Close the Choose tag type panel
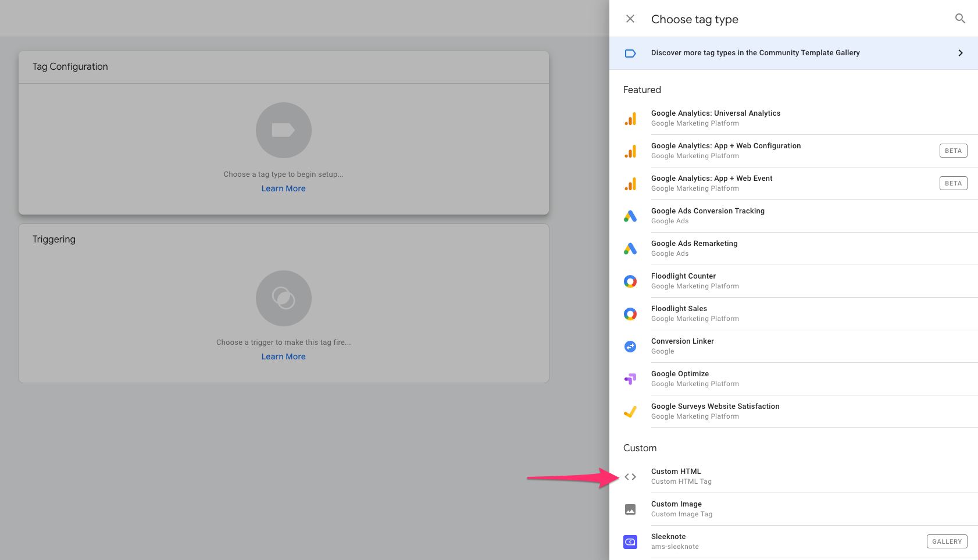This screenshot has height=560, width=978. tap(630, 19)
